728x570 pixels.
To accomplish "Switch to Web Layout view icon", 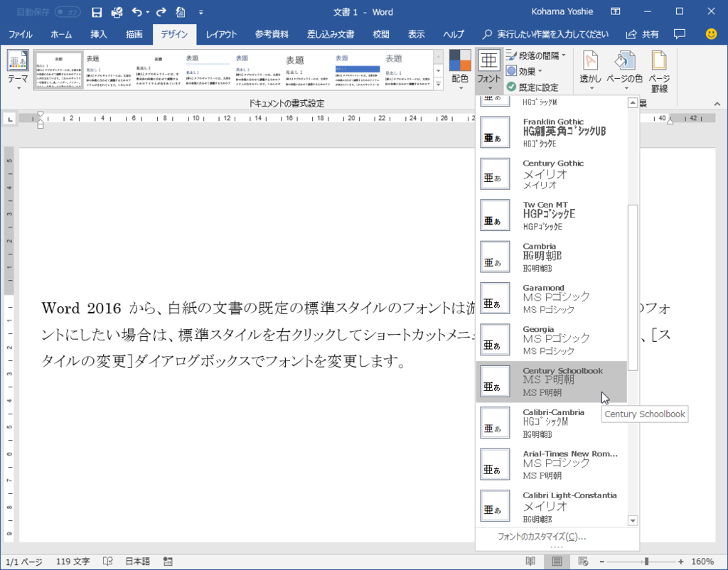I will tap(584, 561).
